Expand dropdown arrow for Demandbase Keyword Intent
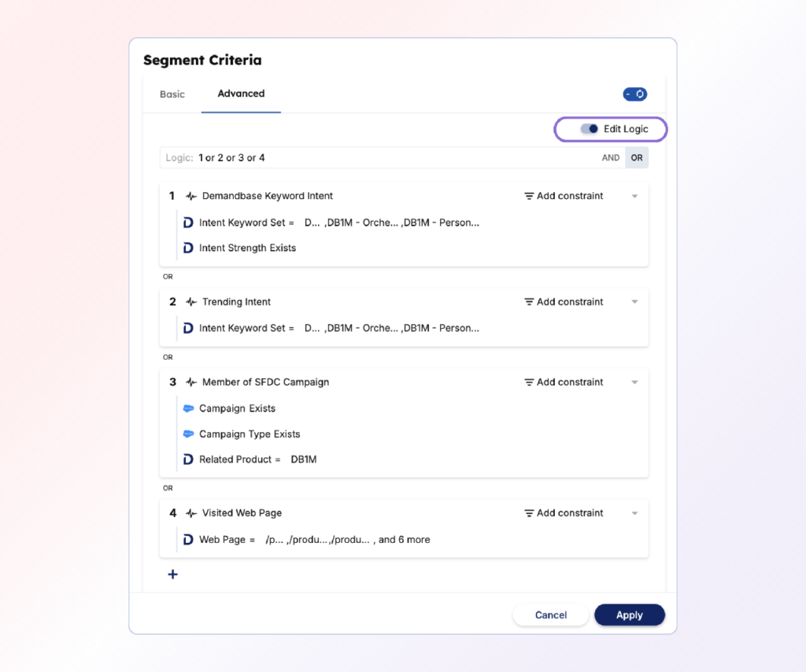 [635, 197]
